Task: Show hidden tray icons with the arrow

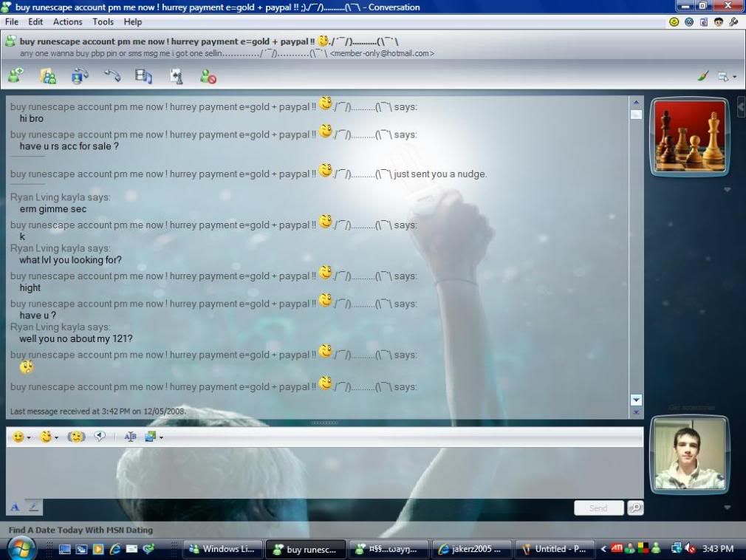Action: click(x=603, y=549)
